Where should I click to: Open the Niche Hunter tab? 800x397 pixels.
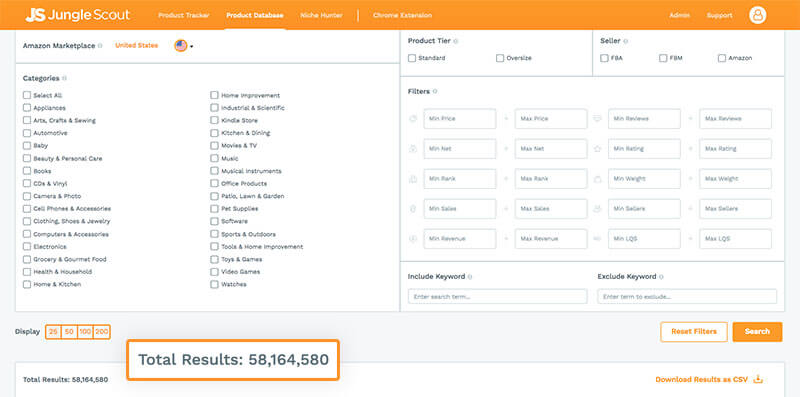pyautogui.click(x=321, y=15)
